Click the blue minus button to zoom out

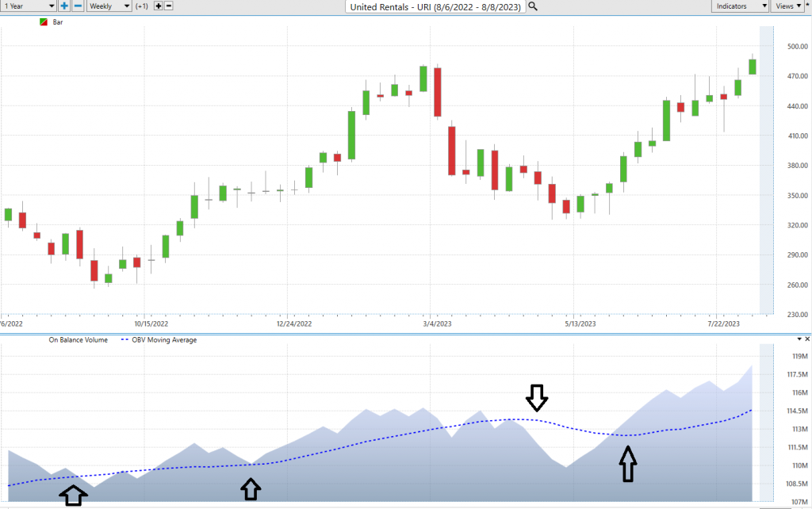[x=78, y=6]
